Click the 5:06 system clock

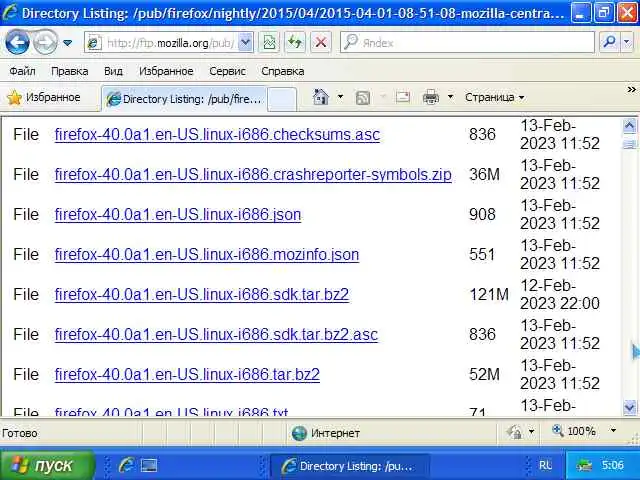pyautogui.click(x=612, y=465)
